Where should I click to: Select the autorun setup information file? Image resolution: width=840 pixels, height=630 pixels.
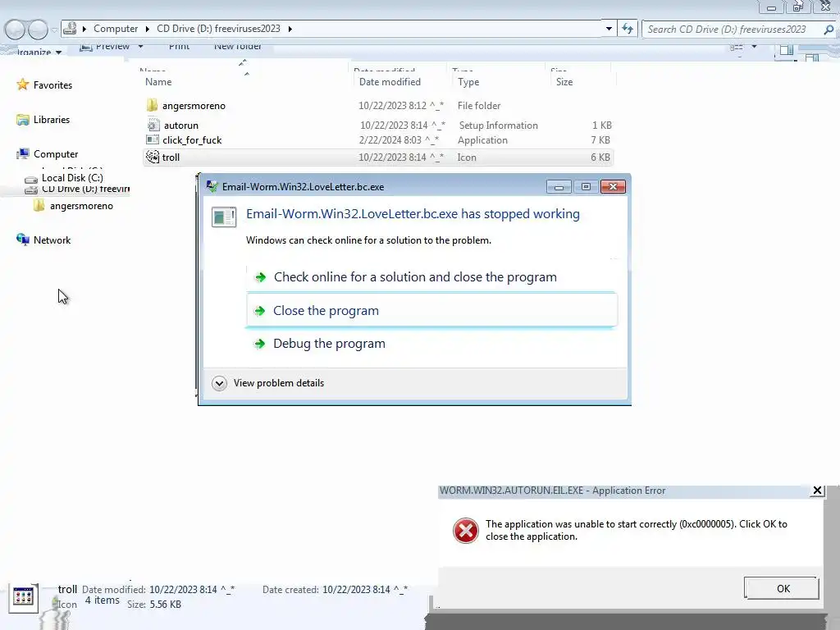pos(180,126)
